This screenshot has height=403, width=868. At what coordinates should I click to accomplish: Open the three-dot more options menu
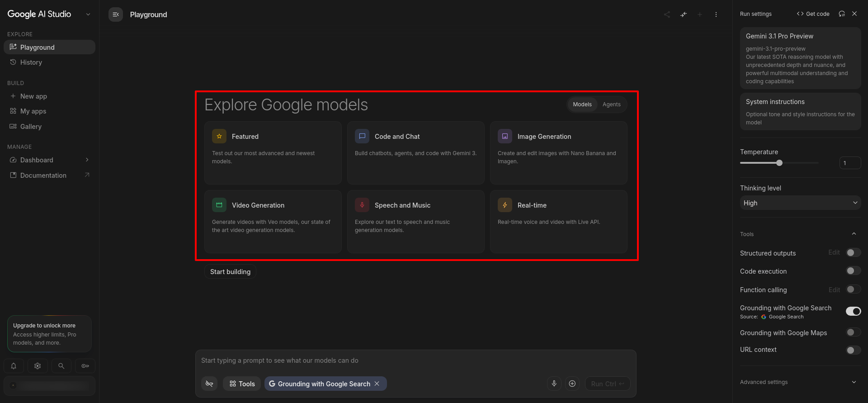[716, 14]
